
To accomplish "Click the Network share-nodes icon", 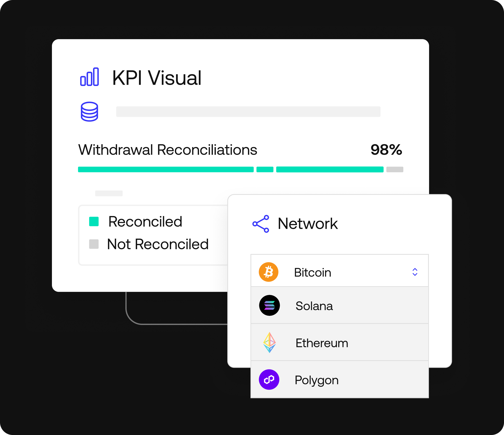I will [x=261, y=224].
